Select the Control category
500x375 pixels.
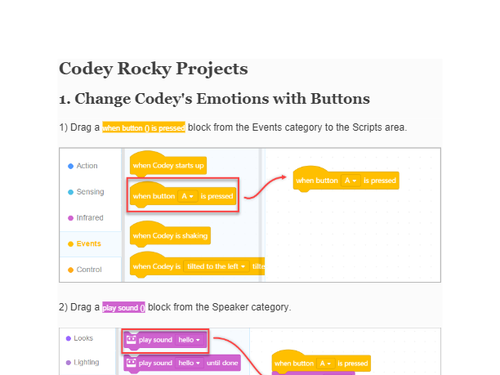[x=85, y=270]
